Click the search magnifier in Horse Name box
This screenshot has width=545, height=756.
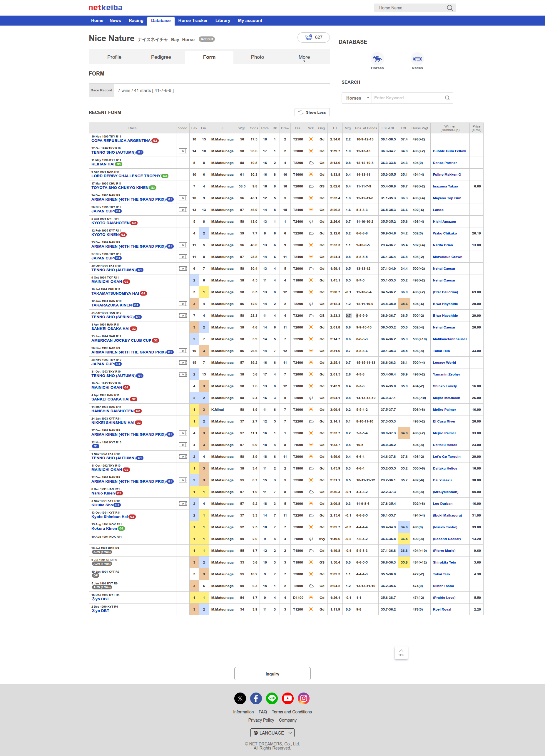[x=449, y=8]
